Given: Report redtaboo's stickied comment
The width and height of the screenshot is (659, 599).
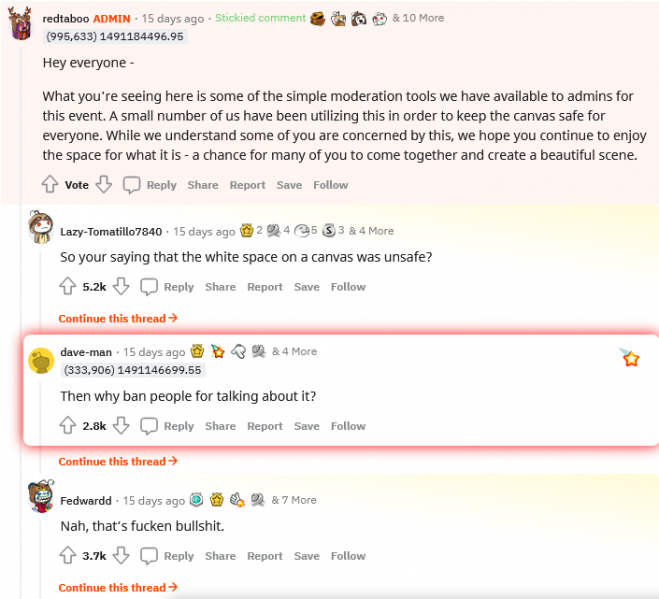Looking at the screenshot, I should pos(247,185).
